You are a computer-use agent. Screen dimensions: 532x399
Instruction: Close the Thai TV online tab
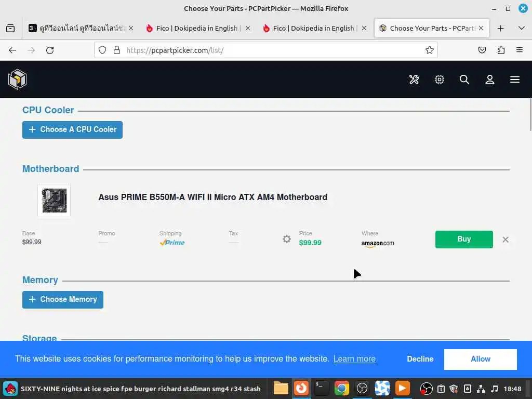pyautogui.click(x=131, y=28)
